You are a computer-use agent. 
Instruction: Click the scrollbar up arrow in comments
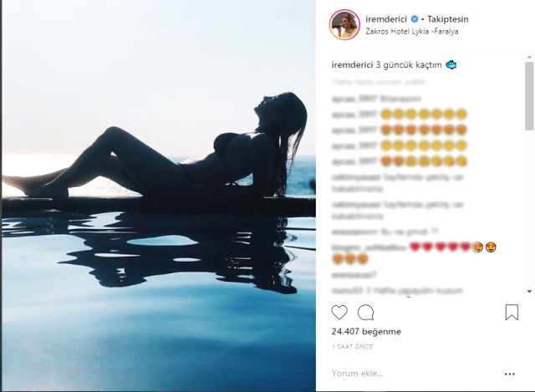tap(529, 55)
